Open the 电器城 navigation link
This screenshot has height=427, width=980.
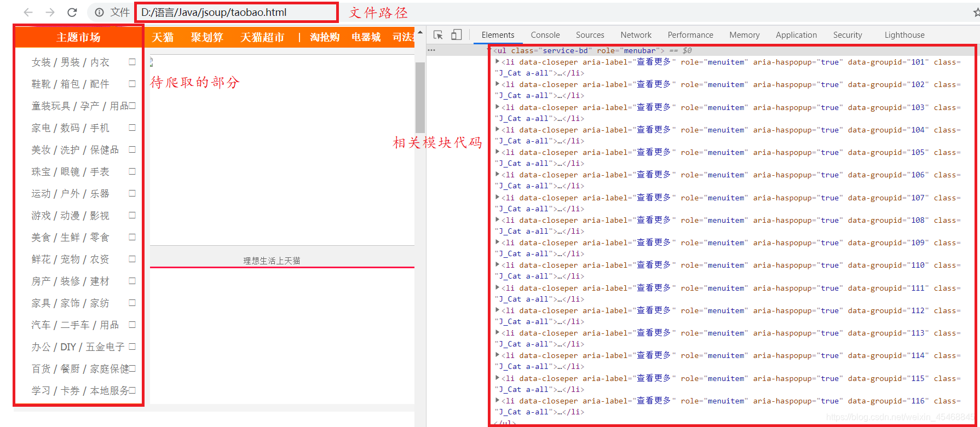tap(366, 37)
